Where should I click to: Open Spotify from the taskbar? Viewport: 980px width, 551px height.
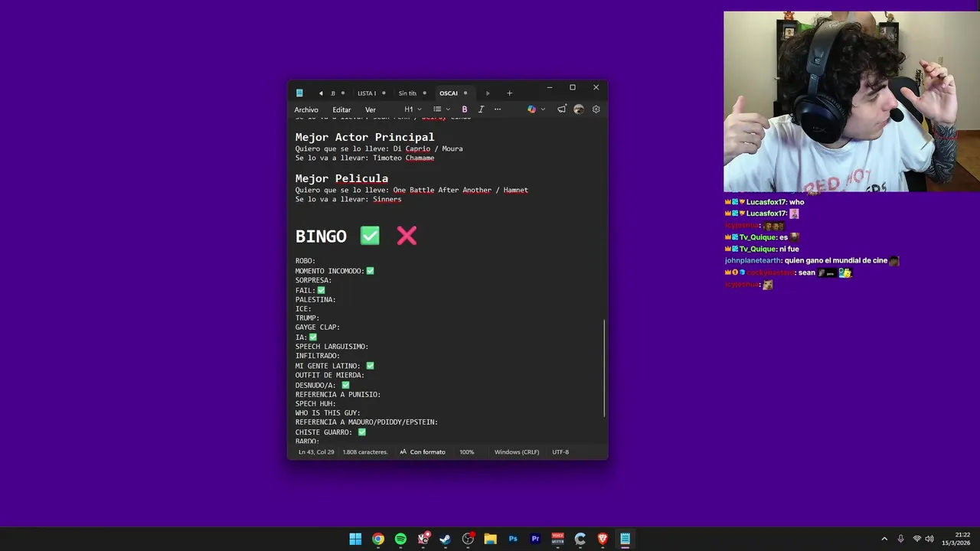click(x=400, y=539)
